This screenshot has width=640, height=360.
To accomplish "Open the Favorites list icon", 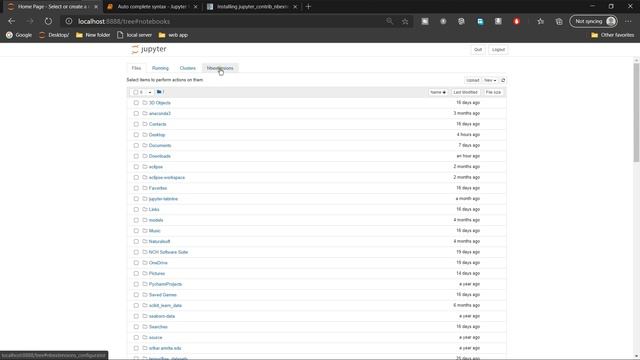I will [x=541, y=21].
